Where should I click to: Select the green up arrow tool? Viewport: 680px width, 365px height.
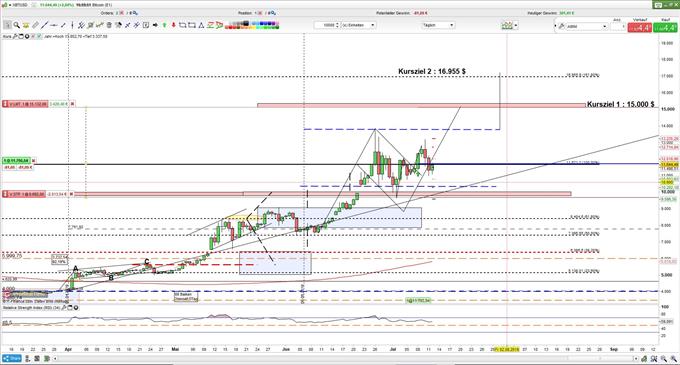coord(165,25)
